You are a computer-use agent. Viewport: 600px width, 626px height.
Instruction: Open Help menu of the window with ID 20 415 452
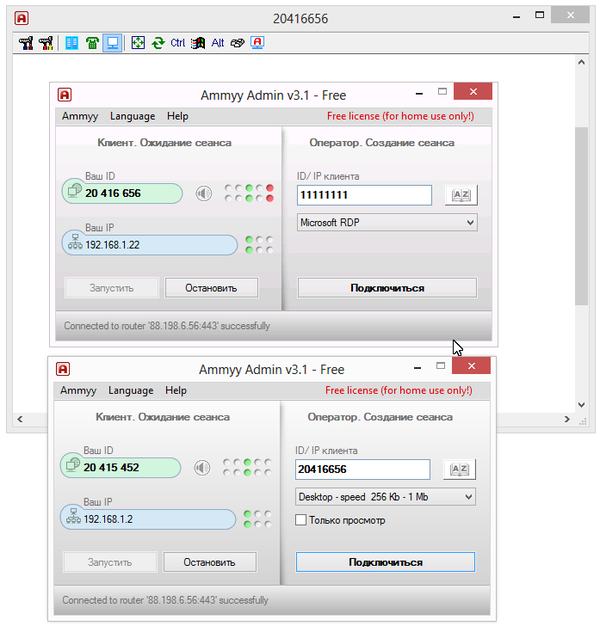pos(176,390)
